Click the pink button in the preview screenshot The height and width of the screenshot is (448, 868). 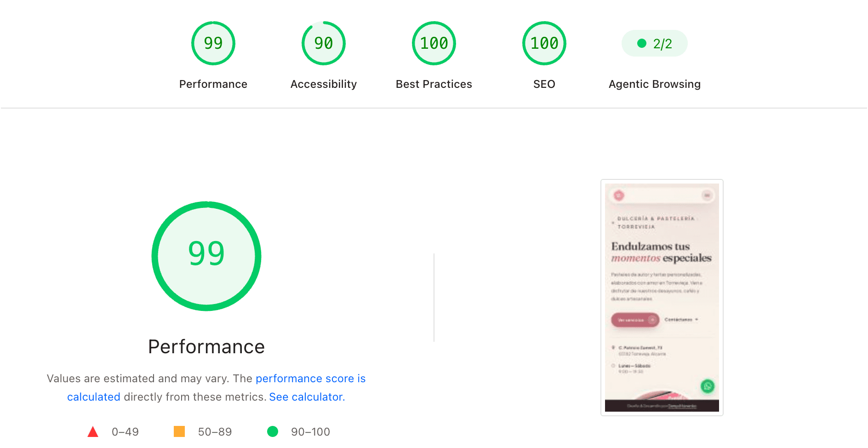point(635,320)
